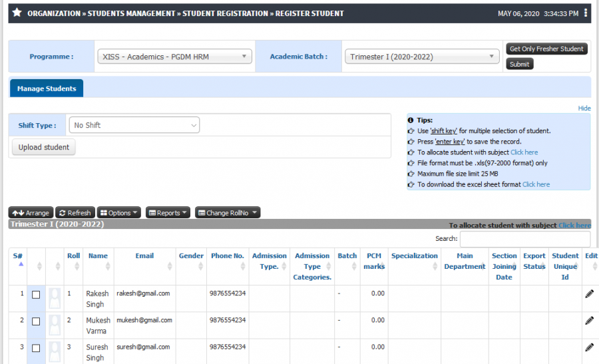Select checkbox for Suresh Singh row

36,348
